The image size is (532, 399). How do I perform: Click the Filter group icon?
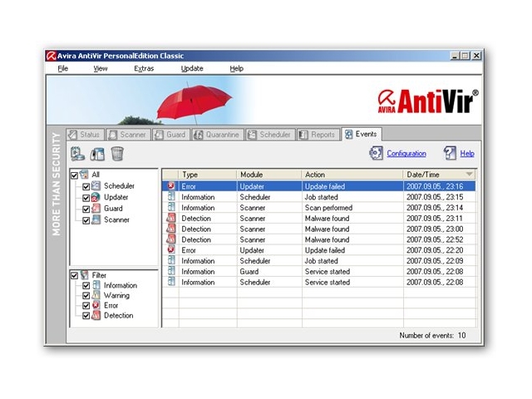84,275
